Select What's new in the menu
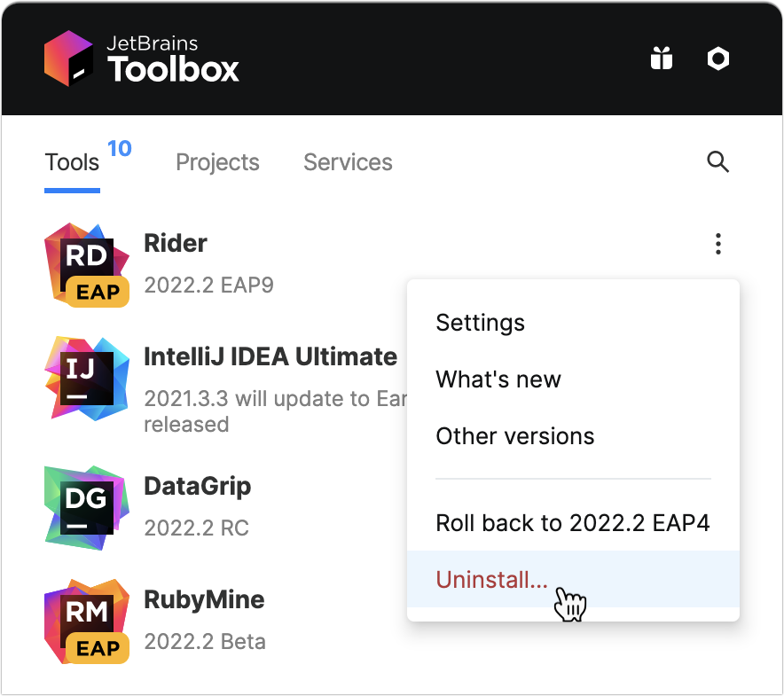The image size is (784, 696). point(498,379)
